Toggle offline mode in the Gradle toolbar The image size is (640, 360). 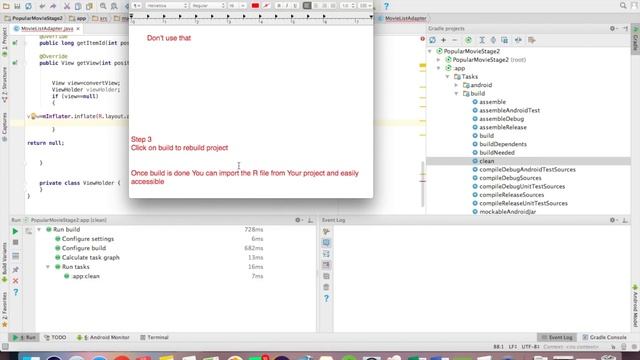[518, 40]
